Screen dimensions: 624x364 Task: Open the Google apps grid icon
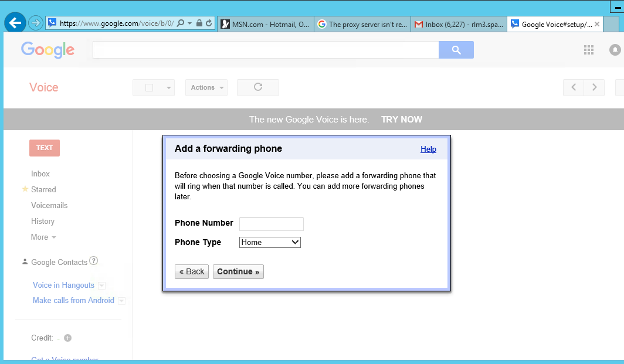pyautogui.click(x=589, y=50)
